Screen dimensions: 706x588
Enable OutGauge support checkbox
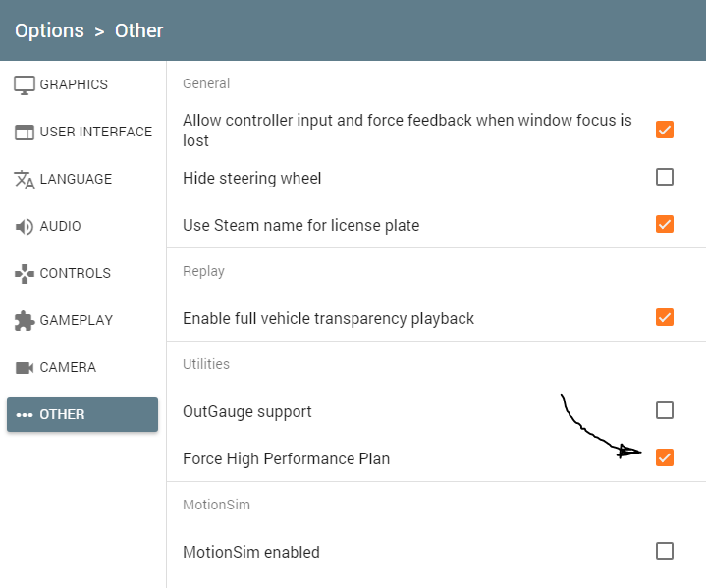[x=664, y=410]
